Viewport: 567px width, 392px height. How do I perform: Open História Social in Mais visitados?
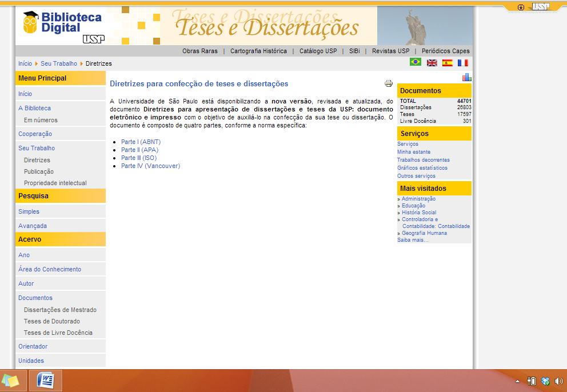[x=419, y=212]
